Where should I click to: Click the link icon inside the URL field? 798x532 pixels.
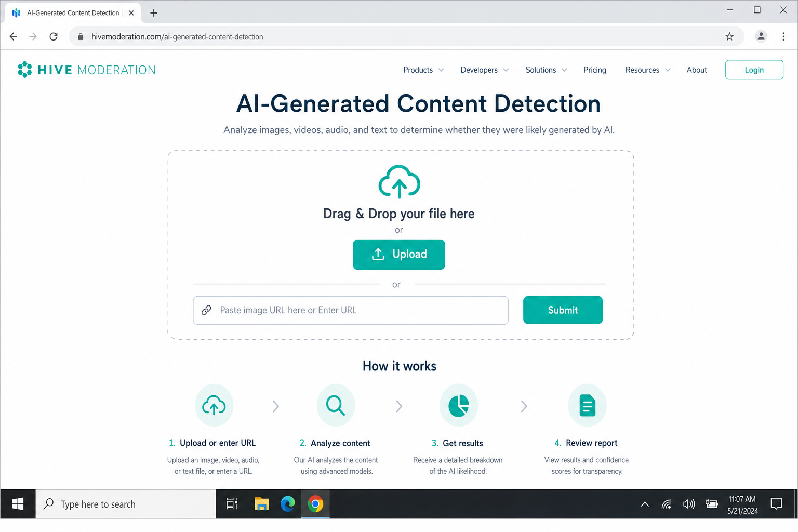[207, 310]
